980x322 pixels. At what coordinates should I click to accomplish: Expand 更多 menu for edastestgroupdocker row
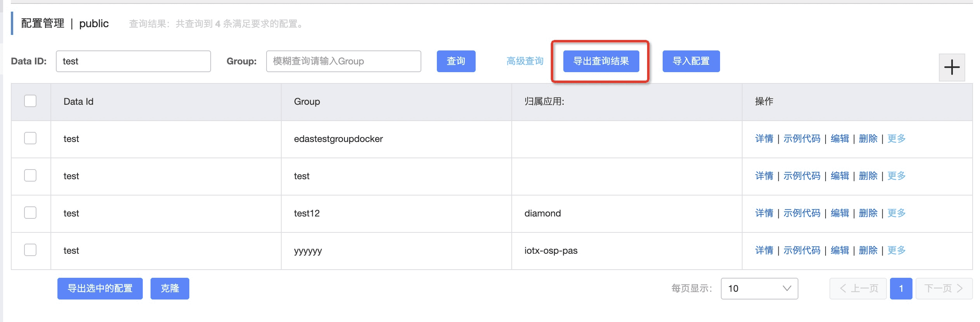896,138
